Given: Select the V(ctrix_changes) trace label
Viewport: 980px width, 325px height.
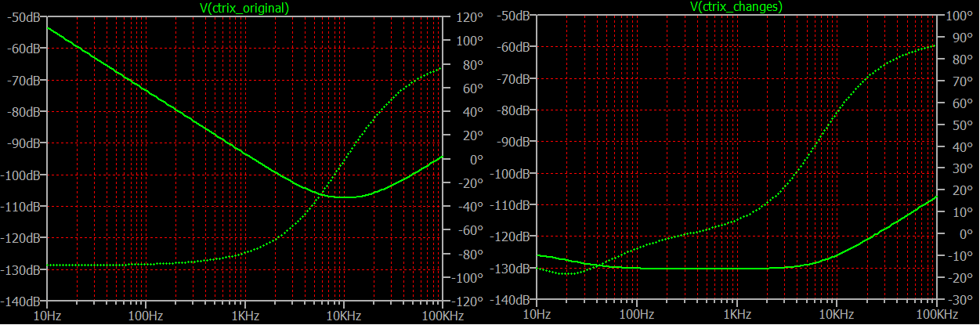Looking at the screenshot, I should click(x=735, y=6).
